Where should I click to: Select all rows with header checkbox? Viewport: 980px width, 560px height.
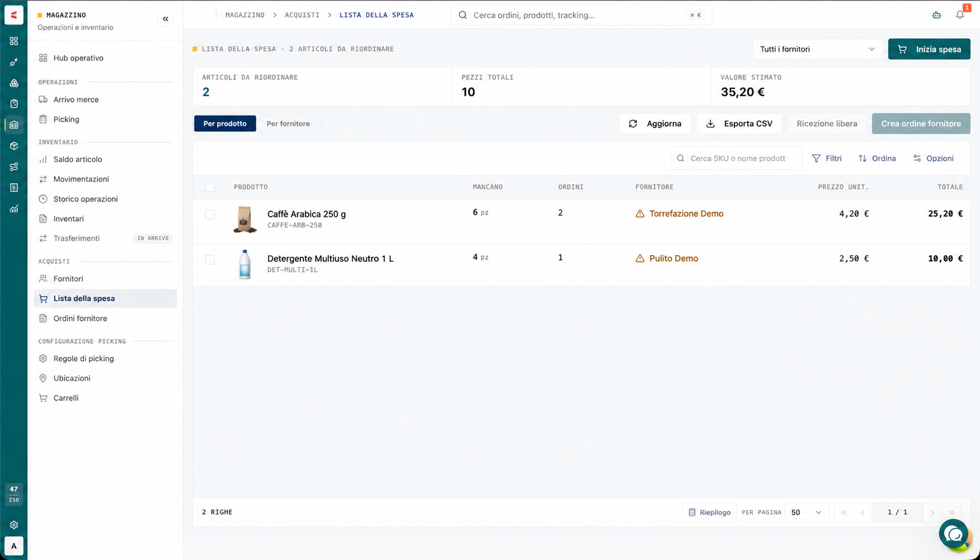pyautogui.click(x=210, y=187)
